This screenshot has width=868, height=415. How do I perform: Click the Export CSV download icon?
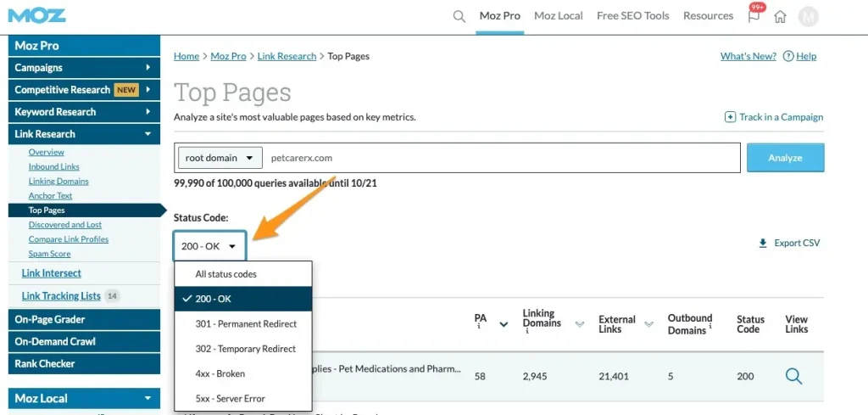tap(763, 244)
